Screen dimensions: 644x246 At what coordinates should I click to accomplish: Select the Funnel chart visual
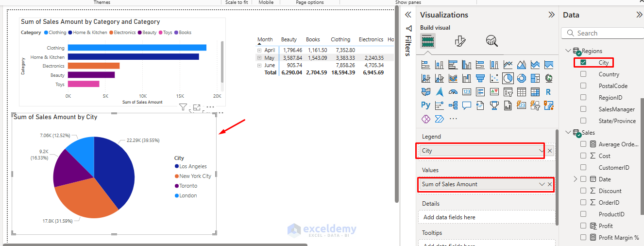click(480, 78)
